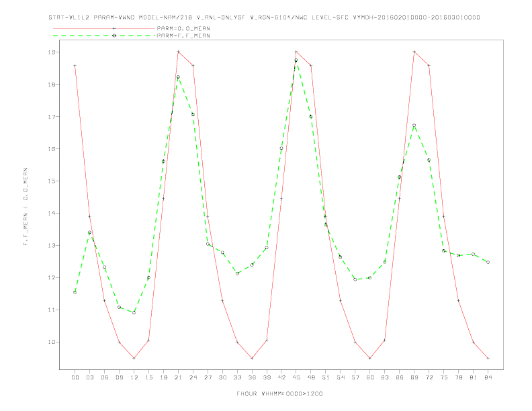532x411 pixels.
Task: Click x-axis forecast hour label 18
Action: click(x=163, y=377)
